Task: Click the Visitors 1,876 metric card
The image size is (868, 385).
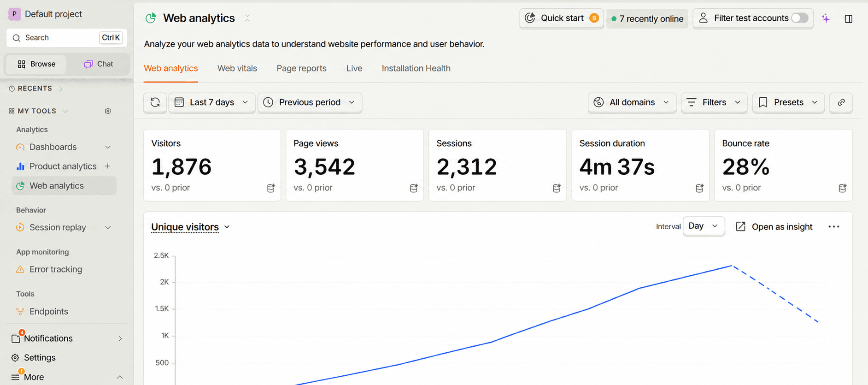Action: pyautogui.click(x=212, y=165)
